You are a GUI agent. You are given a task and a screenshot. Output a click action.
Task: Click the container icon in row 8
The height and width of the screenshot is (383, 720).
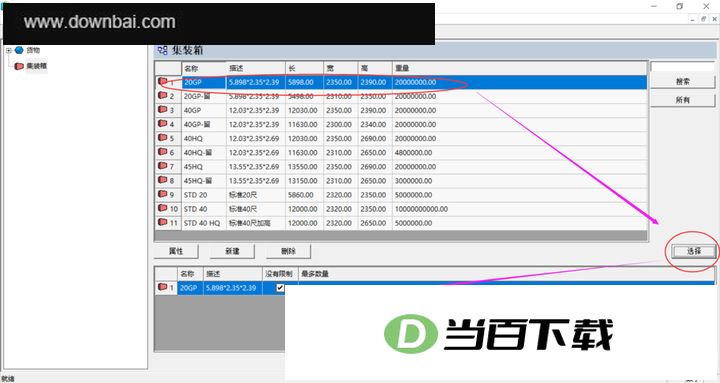163,180
